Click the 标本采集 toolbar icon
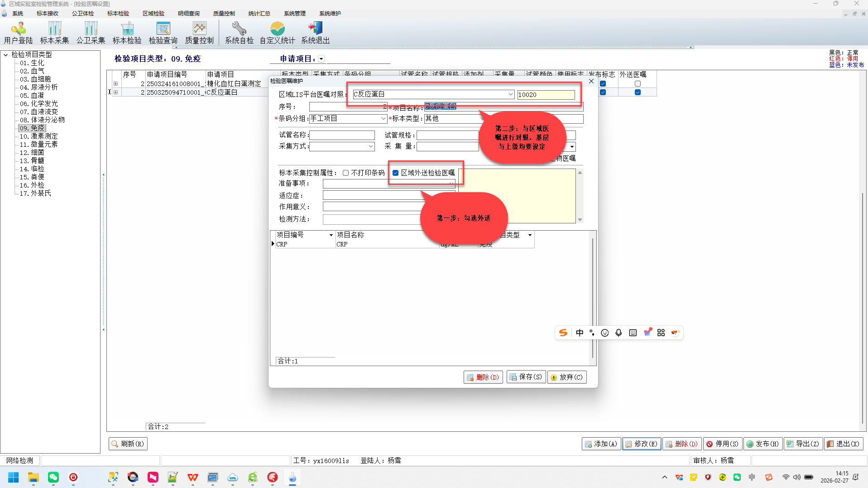 54,33
